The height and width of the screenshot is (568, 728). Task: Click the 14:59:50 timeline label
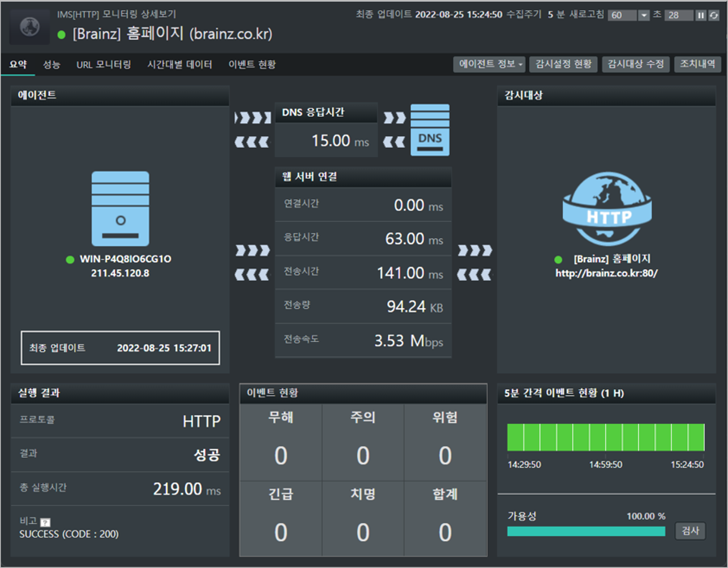tap(606, 464)
